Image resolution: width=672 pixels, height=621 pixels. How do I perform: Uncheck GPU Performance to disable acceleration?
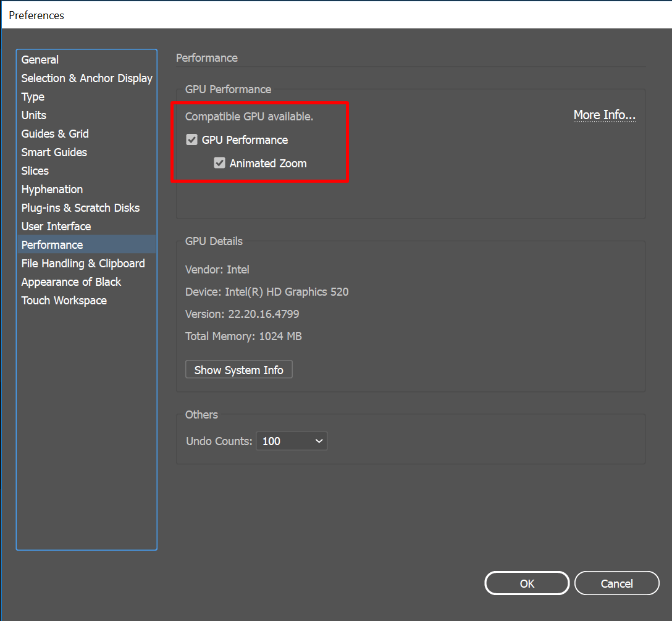tap(191, 140)
